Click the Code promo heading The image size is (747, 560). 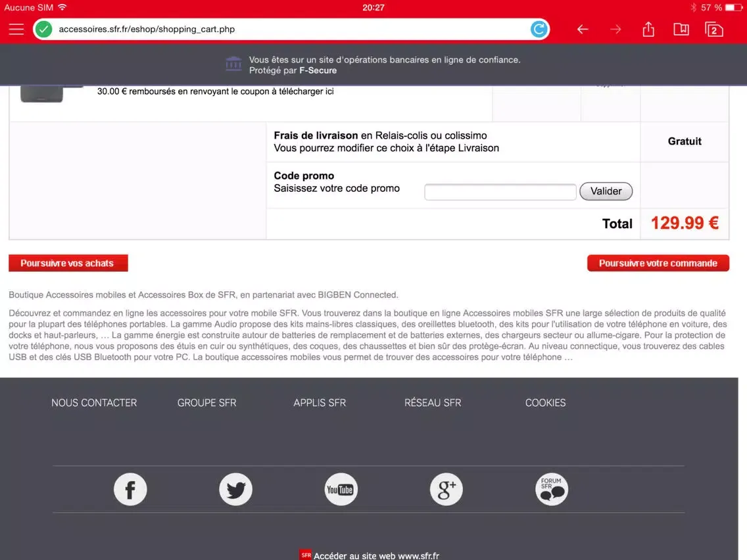[x=304, y=175]
